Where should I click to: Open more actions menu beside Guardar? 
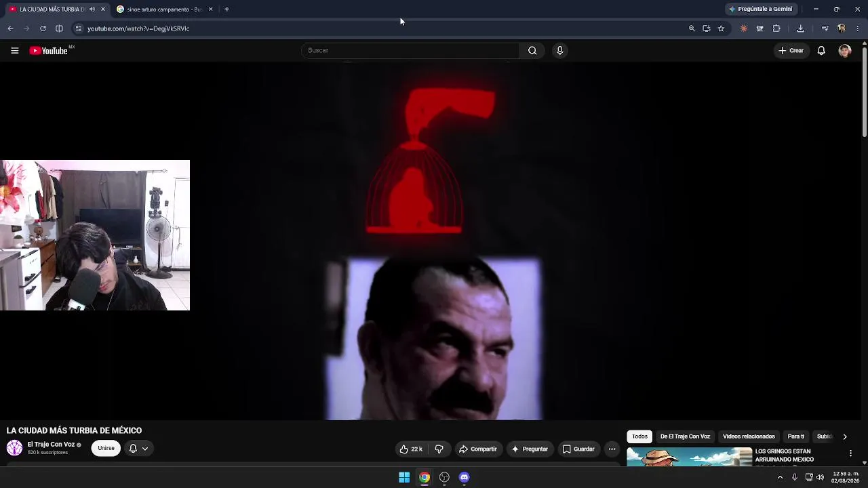click(612, 449)
